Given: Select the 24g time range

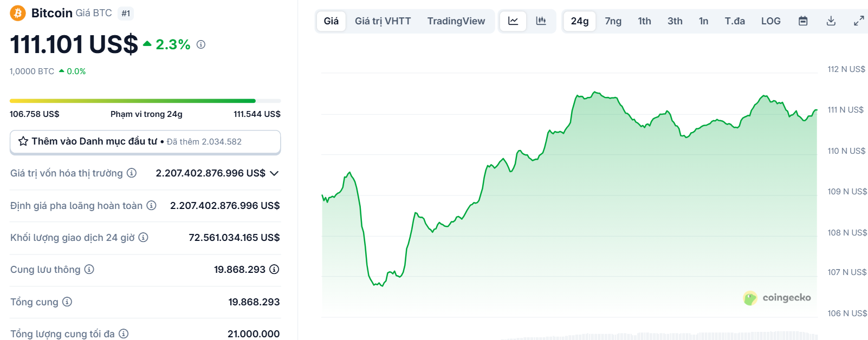Looking at the screenshot, I should click(x=580, y=21).
